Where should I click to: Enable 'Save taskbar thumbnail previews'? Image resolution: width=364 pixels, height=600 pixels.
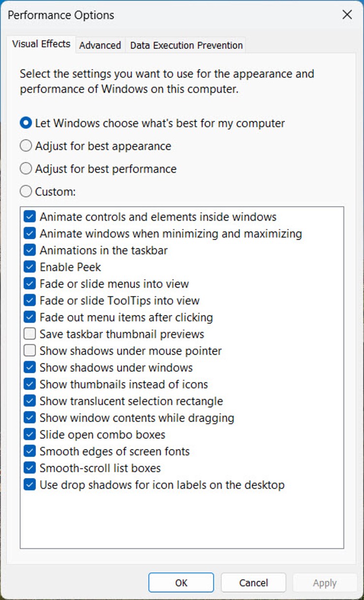click(x=30, y=334)
